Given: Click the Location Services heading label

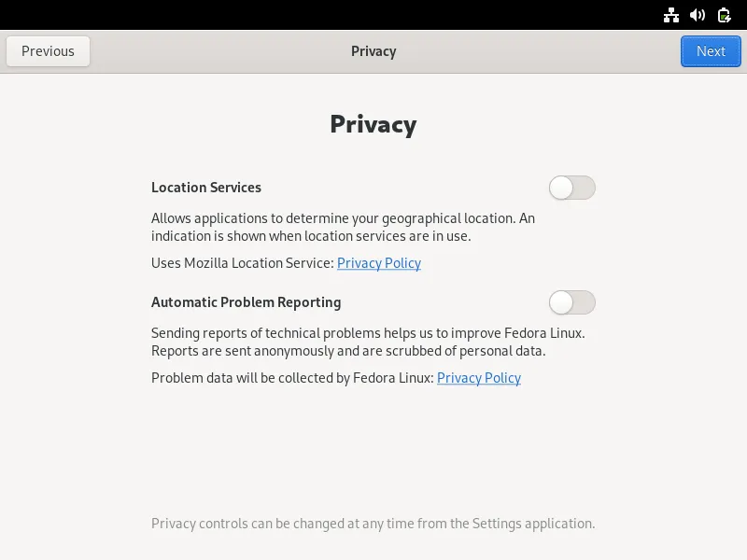Looking at the screenshot, I should click(206, 188).
